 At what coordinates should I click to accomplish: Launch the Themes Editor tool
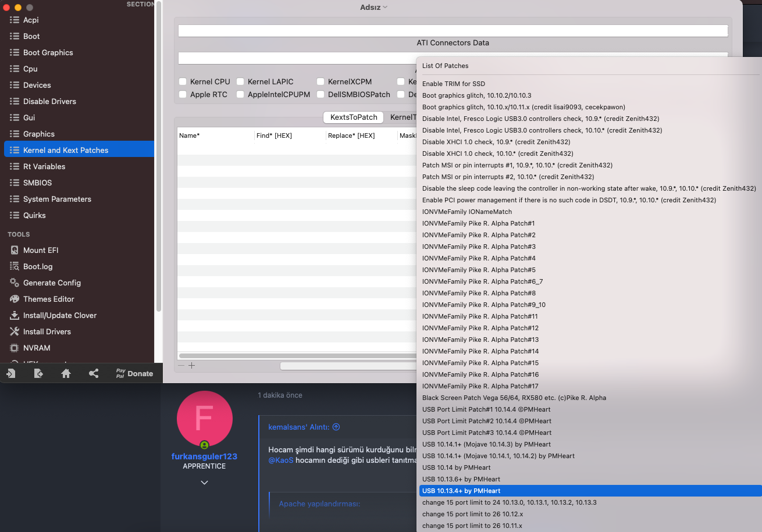pyautogui.click(x=48, y=299)
